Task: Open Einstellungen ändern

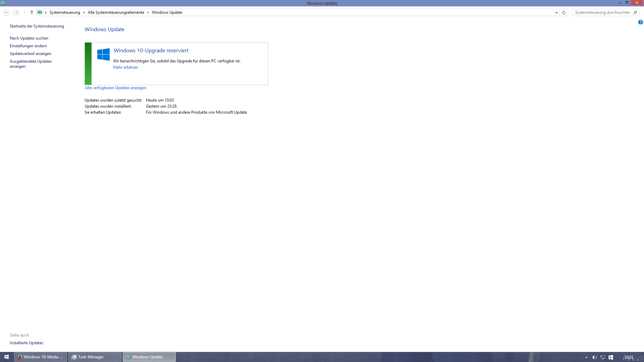Action: [x=28, y=46]
